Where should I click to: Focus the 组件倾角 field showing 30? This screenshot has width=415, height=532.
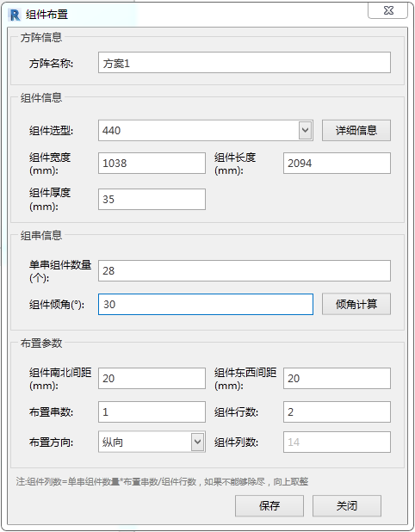tap(206, 305)
